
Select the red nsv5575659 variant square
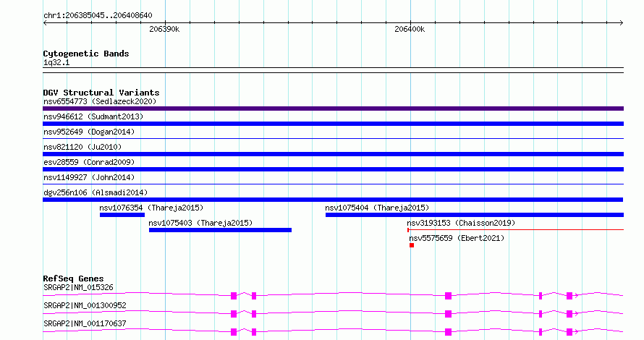pos(412,245)
